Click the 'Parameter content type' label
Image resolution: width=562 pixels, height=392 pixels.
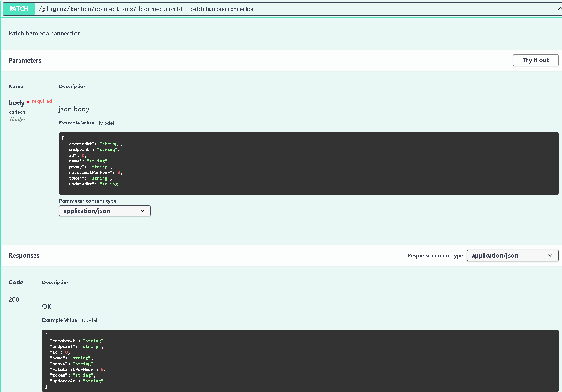[x=88, y=201]
